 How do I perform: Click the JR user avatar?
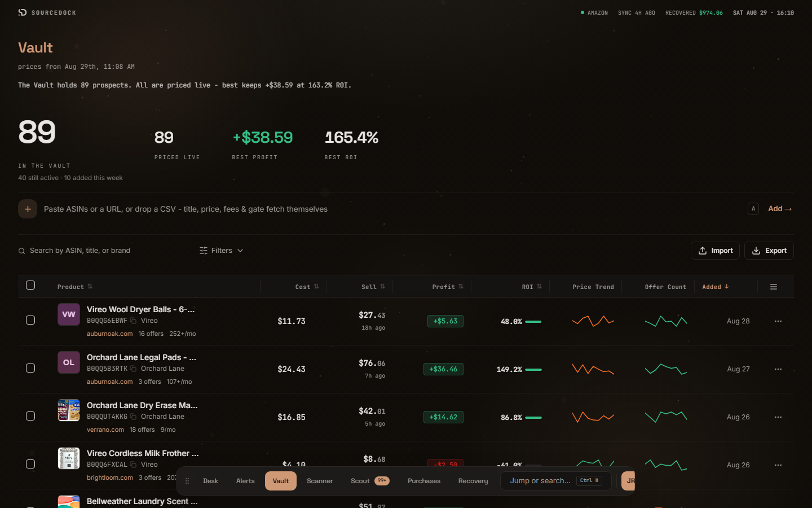click(628, 481)
